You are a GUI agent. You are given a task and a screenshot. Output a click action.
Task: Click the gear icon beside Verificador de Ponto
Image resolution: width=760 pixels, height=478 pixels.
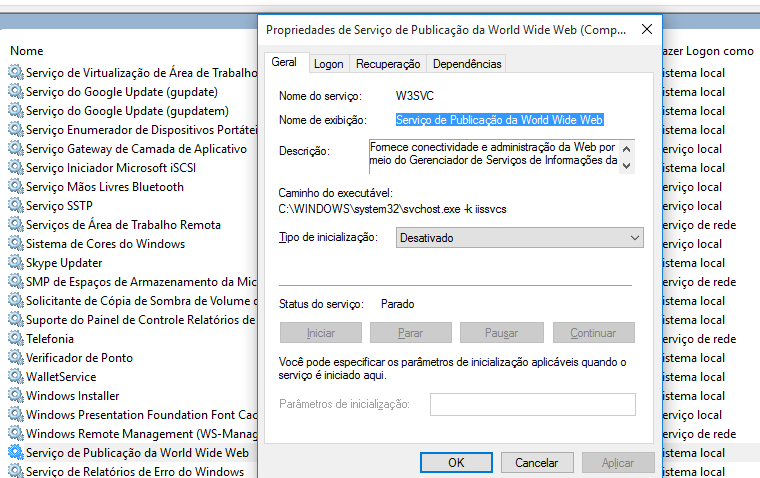point(15,358)
